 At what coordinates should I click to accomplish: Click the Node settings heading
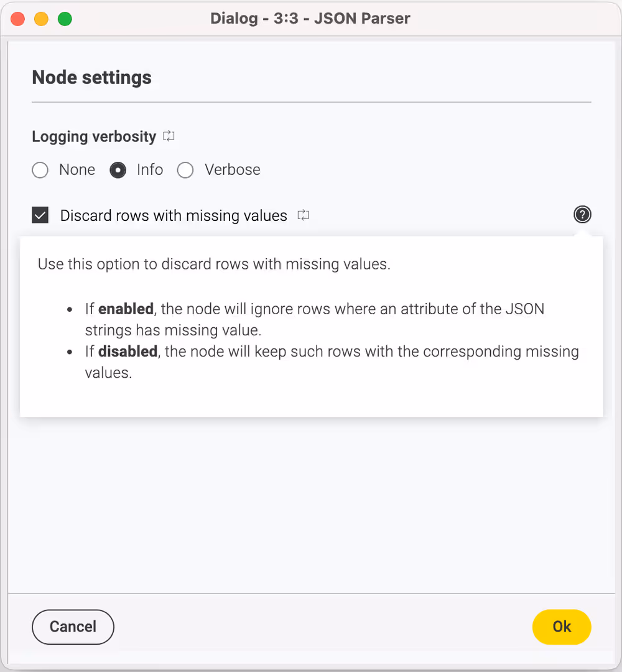tap(91, 77)
